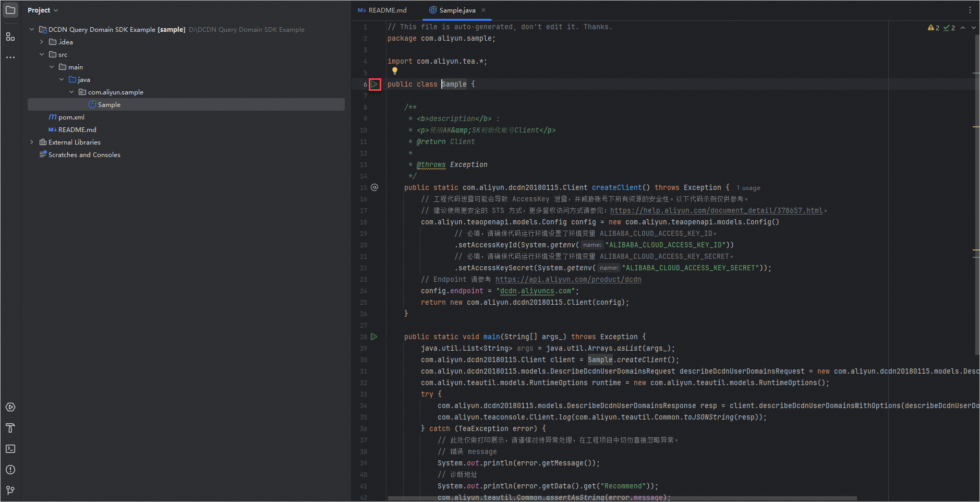
Task: Click the createClient method name
Action: (616, 187)
